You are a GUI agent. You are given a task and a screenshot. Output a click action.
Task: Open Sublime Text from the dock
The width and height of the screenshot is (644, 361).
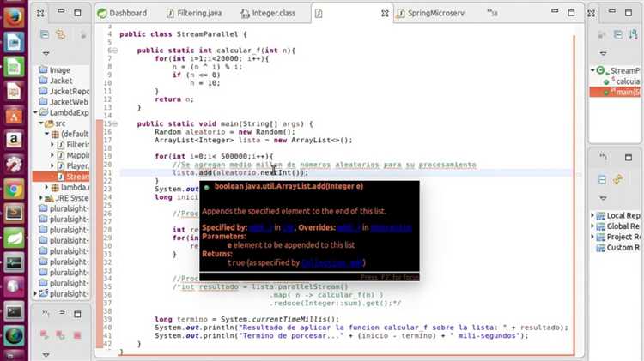point(14,214)
